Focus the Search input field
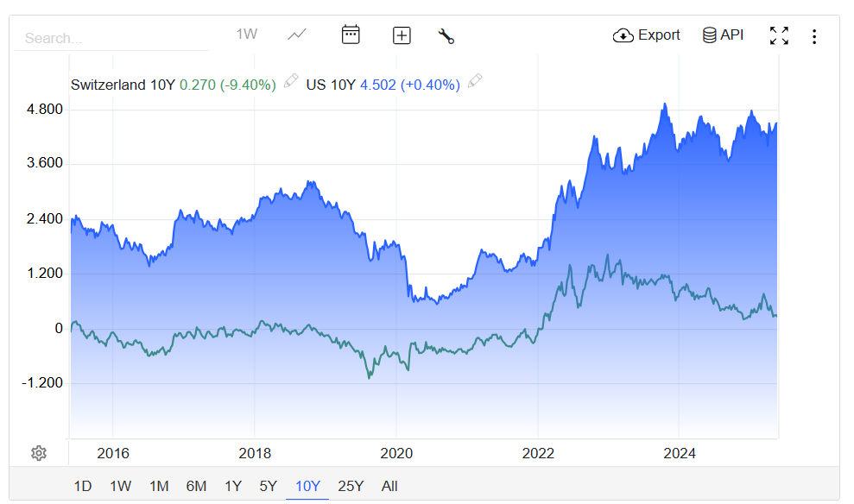This screenshot has width=854, height=504. pos(112,38)
